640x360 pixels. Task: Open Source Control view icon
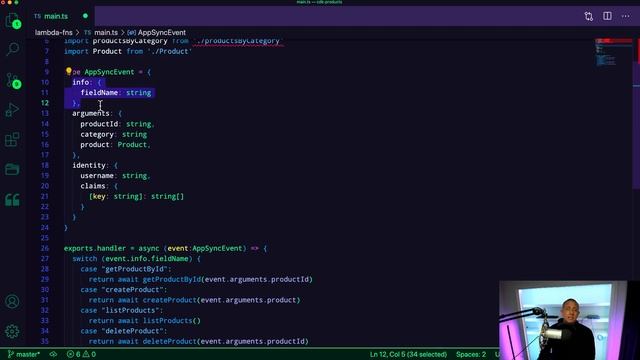pyautogui.click(x=13, y=80)
